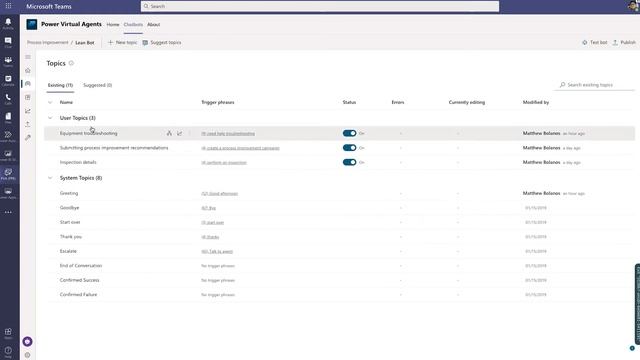Open Calls in the Teams sidebar

click(8, 99)
